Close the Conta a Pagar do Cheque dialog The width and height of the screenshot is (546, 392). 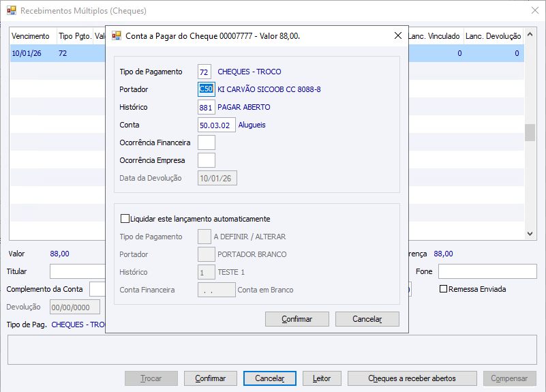tap(398, 35)
